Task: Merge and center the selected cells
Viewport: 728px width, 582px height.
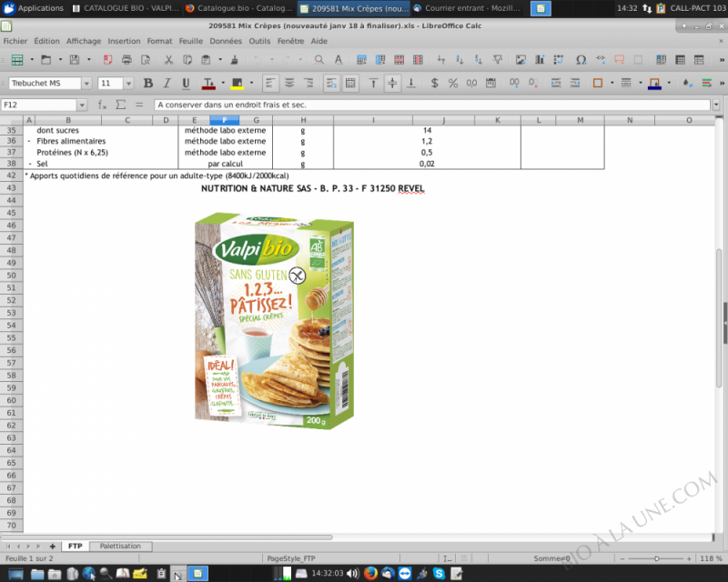Action: coord(350,83)
